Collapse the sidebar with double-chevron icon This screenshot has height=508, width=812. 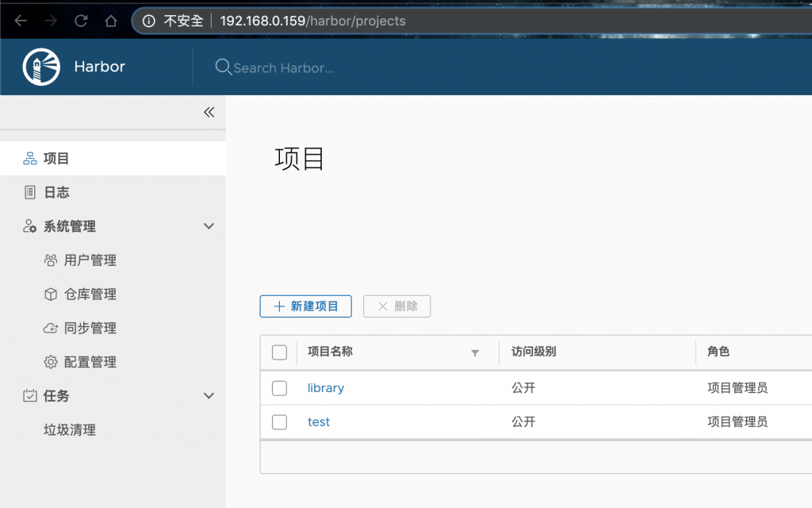[x=209, y=113]
